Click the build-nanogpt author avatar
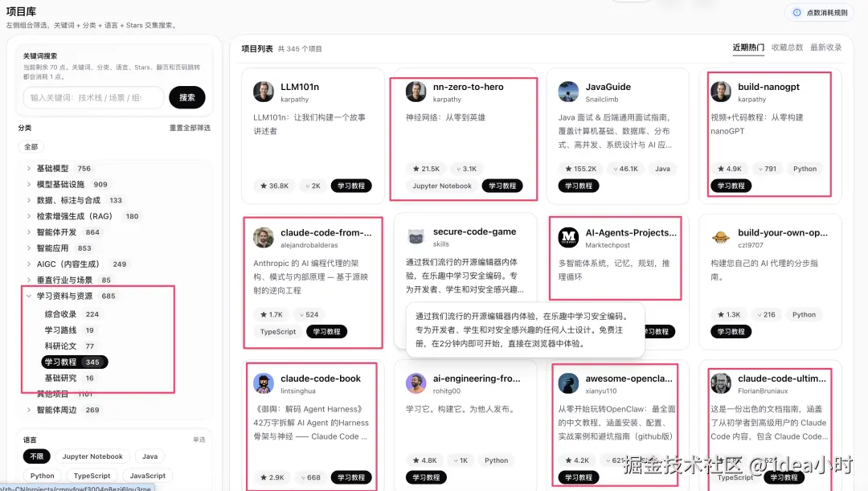868x491 pixels. point(721,92)
